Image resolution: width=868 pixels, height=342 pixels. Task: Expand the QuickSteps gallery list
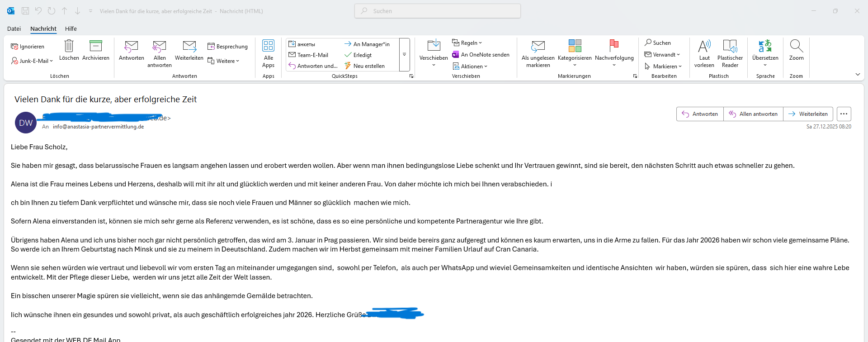coord(404,55)
